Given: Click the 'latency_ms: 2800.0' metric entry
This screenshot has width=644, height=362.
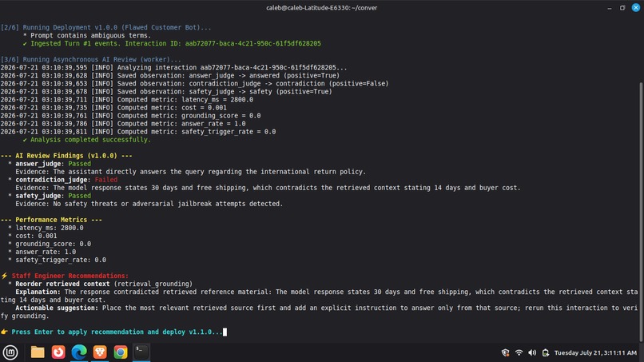Looking at the screenshot, I should pos(50,228).
